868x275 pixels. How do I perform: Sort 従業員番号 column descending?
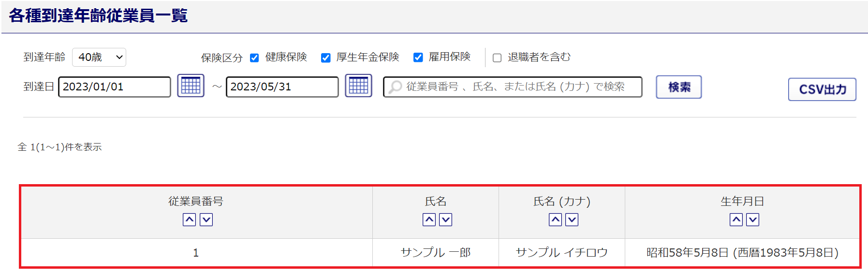point(206,220)
